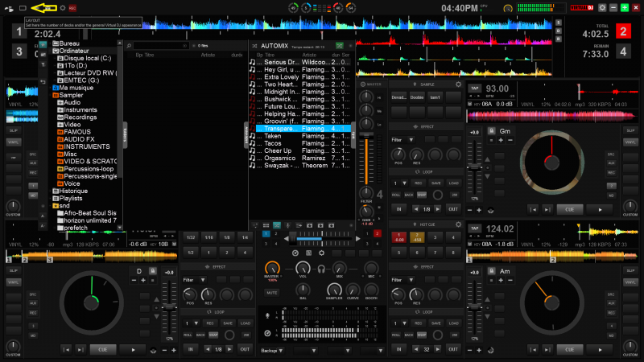The image size is (644, 362).
Task: Open the settings gear beside the VirtualDJ logo
Action: (602, 8)
